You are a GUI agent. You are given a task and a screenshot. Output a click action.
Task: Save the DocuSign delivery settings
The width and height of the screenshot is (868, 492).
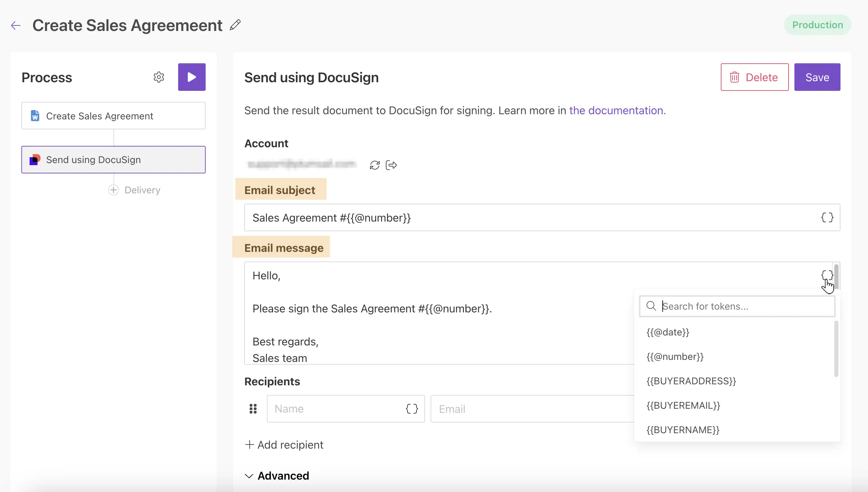[x=817, y=77]
